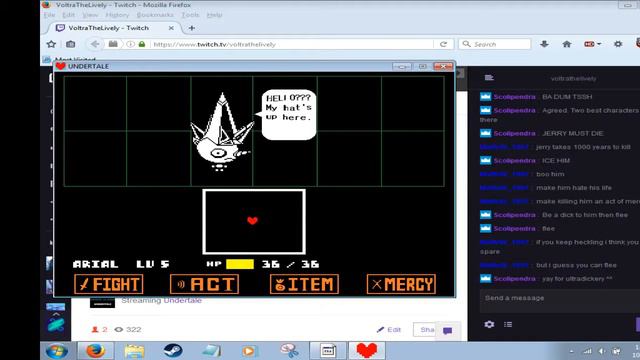Viewport: 640px width, 360px height.
Task: Click the purple chat bubble button
Action: click(x=447, y=331)
